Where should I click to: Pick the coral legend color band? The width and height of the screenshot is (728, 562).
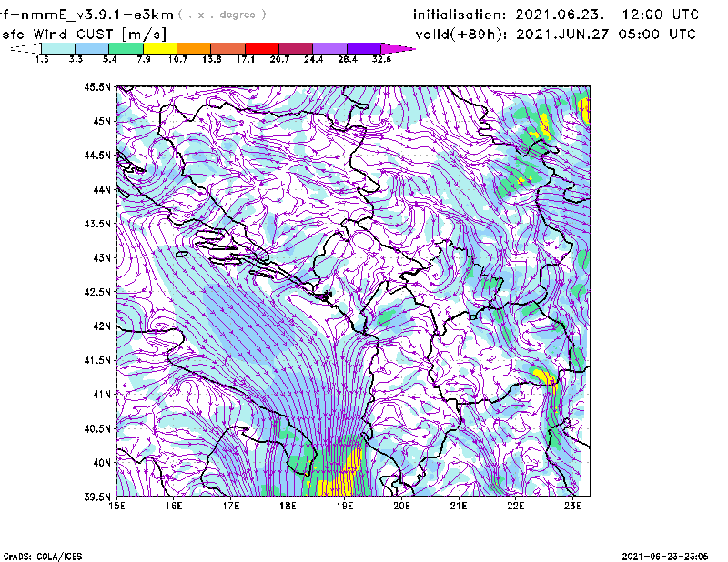point(228,48)
